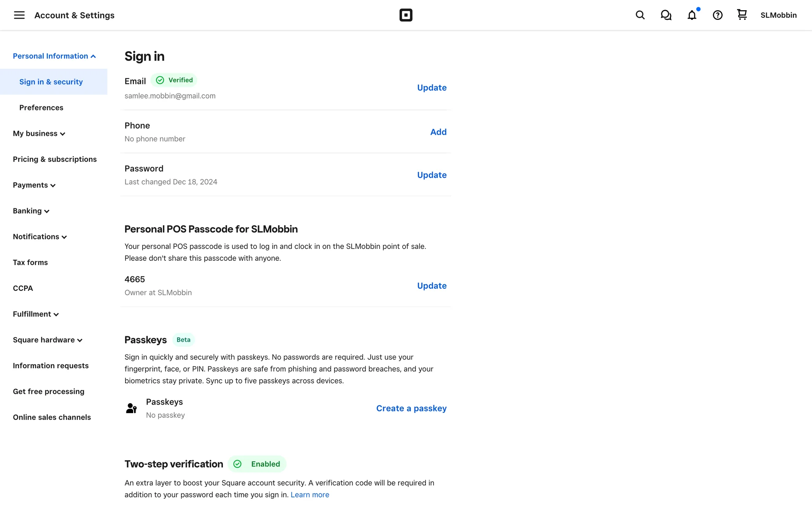
Task: Open the hamburger navigation menu
Action: point(19,15)
